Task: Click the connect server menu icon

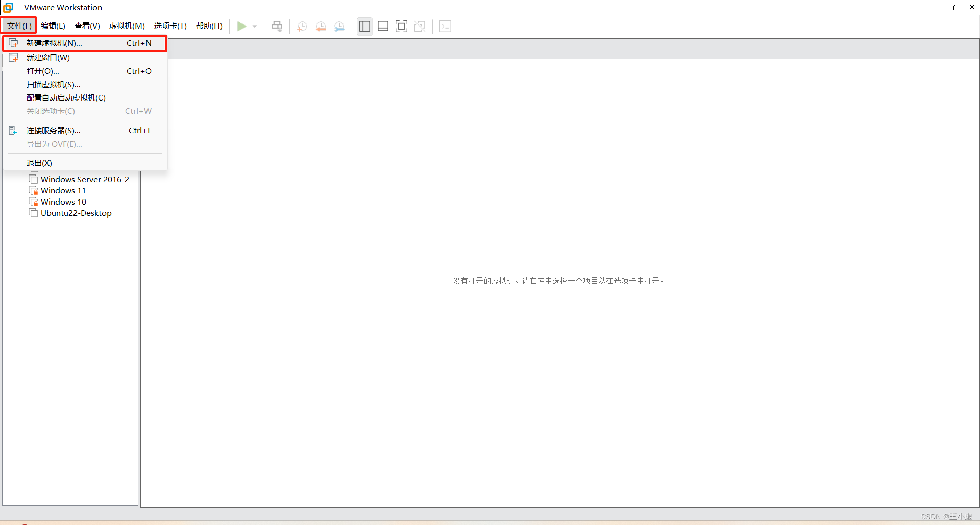Action: tap(13, 130)
